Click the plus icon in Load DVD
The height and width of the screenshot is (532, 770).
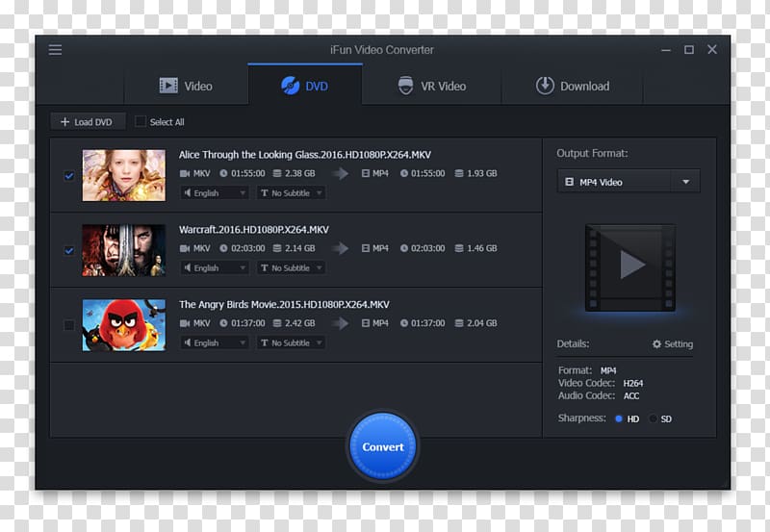[64, 122]
